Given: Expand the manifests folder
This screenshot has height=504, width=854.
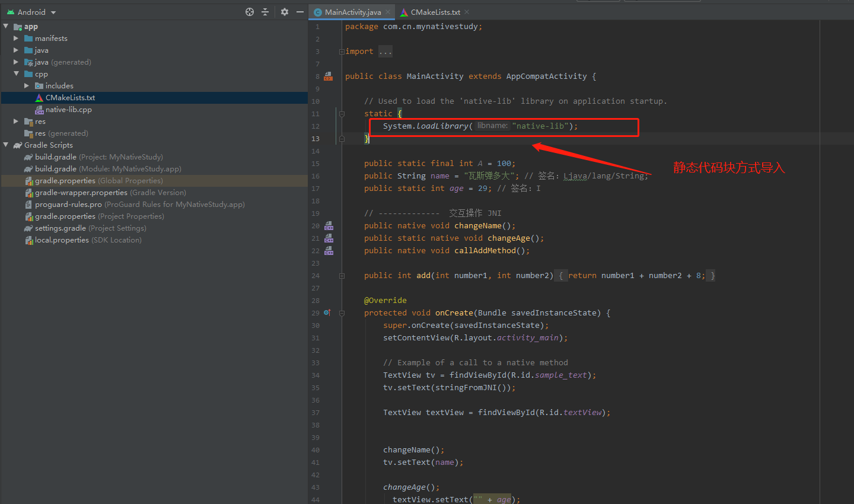Looking at the screenshot, I should tap(16, 38).
